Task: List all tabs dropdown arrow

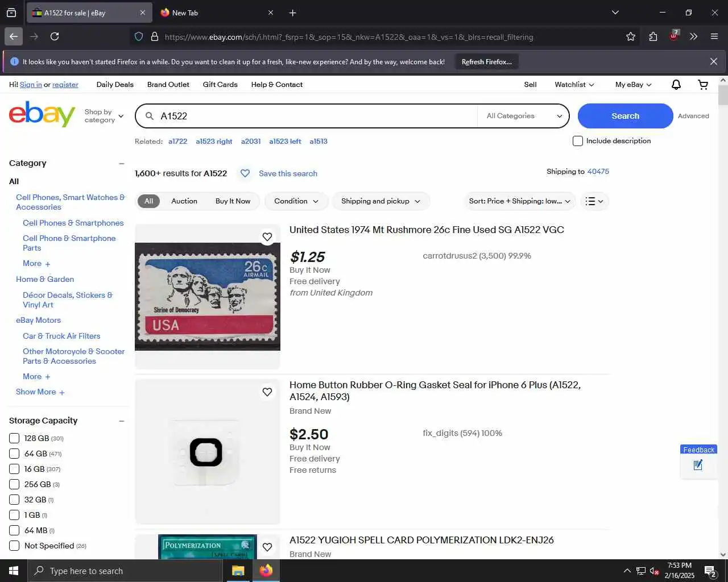Action: [615, 13]
